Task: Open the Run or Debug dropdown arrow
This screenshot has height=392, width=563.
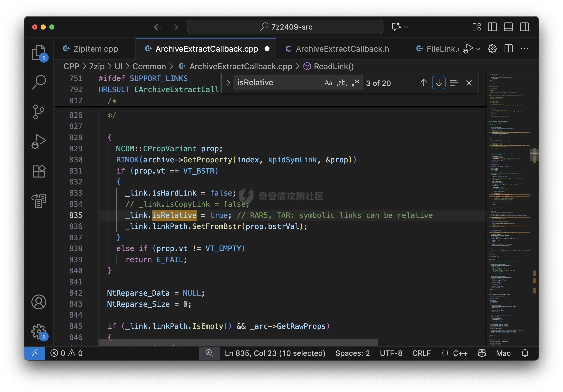Action: (x=478, y=49)
